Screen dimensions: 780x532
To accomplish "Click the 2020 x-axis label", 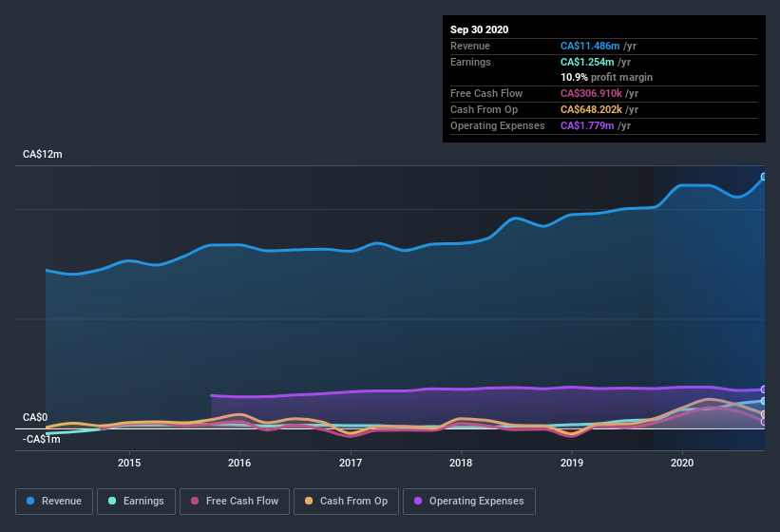I will coord(681,463).
